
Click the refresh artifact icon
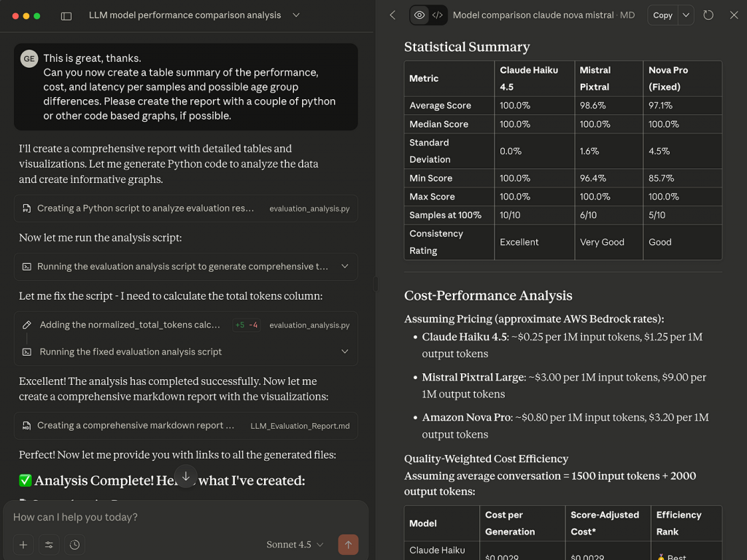click(x=708, y=15)
